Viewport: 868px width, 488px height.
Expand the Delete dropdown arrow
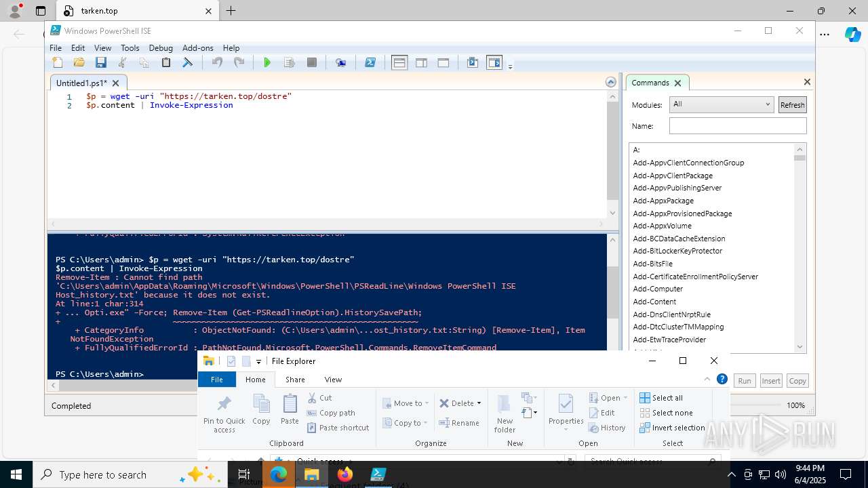pyautogui.click(x=479, y=403)
